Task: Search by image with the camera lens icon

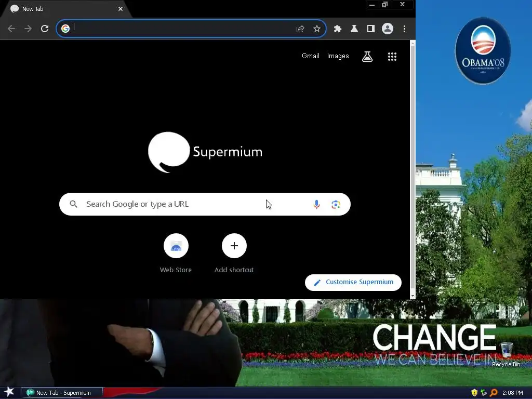Action: tap(336, 204)
